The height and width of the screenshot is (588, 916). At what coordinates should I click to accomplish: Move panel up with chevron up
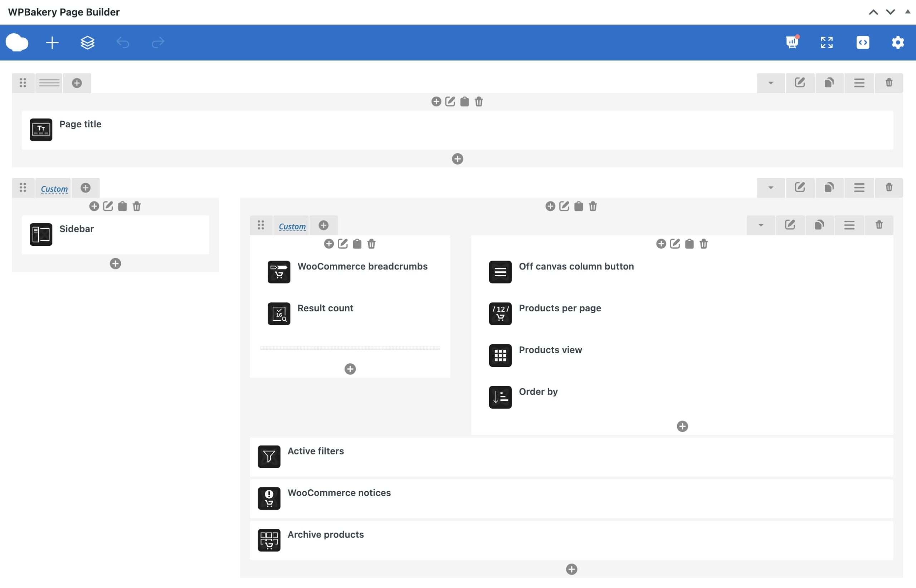point(873,12)
